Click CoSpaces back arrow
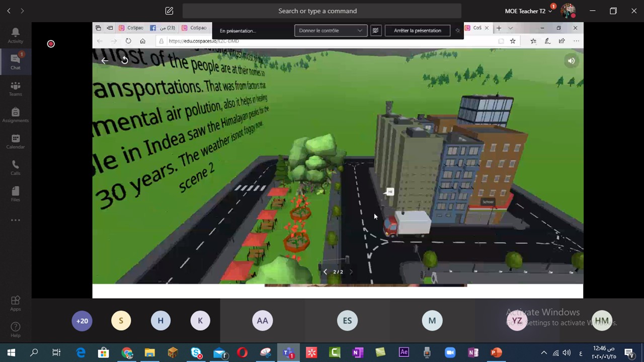 (x=105, y=60)
